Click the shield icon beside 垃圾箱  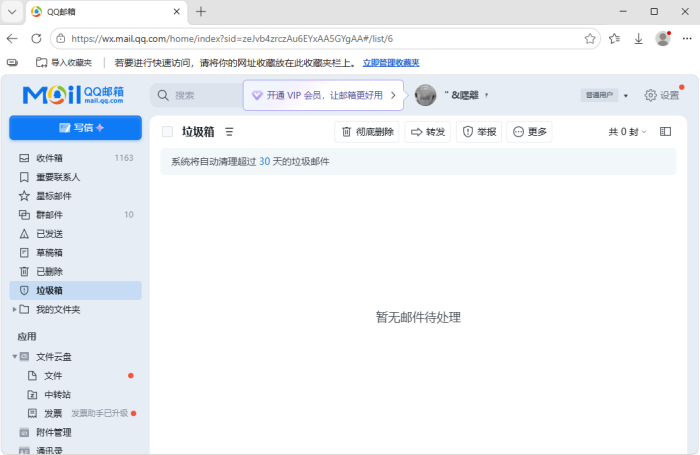(24, 291)
